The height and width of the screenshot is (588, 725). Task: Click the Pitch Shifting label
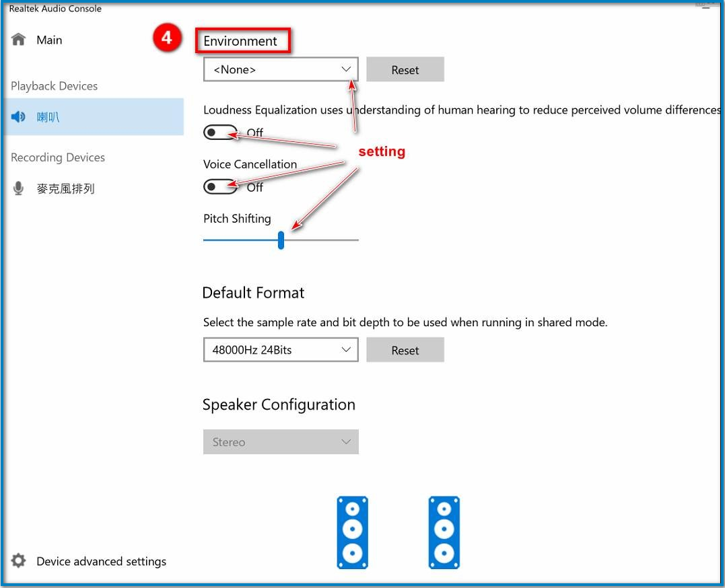point(237,219)
